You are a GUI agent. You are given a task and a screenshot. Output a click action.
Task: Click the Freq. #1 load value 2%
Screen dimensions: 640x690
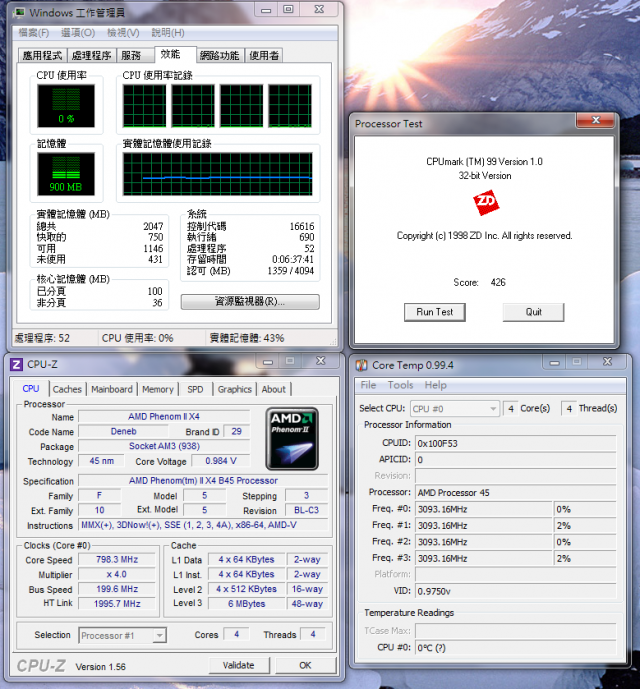click(585, 525)
